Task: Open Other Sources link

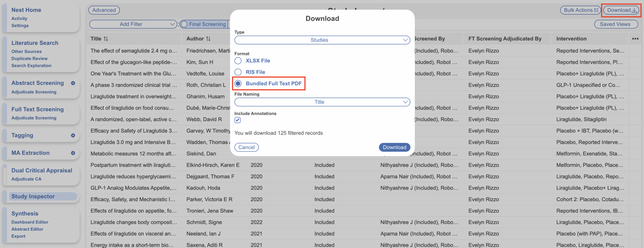Action: (x=26, y=52)
